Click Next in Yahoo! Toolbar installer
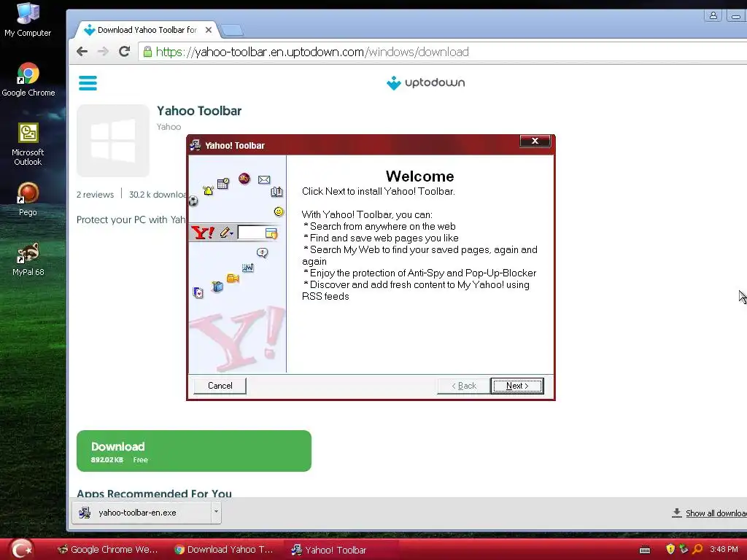 (517, 386)
